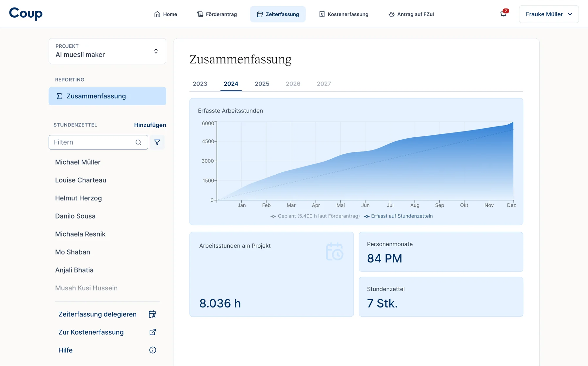The width and height of the screenshot is (588, 366).
Task: Open Louise Charteau's timesheet
Action: [81, 180]
